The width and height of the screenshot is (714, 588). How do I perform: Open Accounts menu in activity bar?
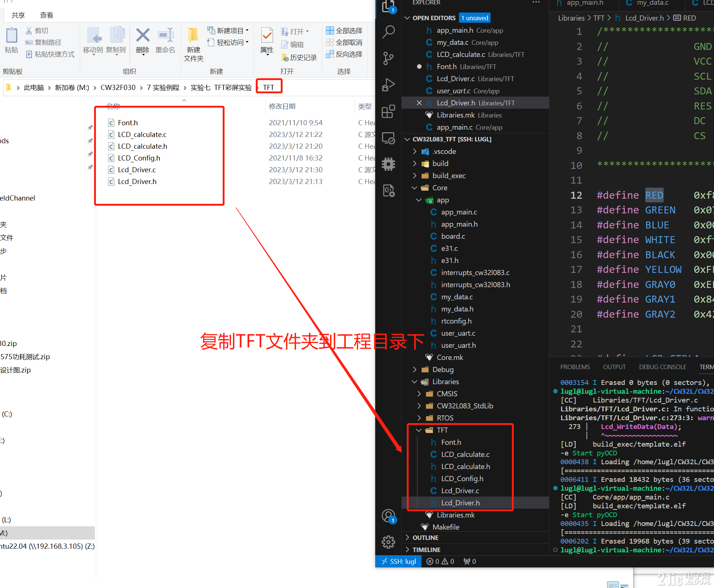pyautogui.click(x=388, y=516)
